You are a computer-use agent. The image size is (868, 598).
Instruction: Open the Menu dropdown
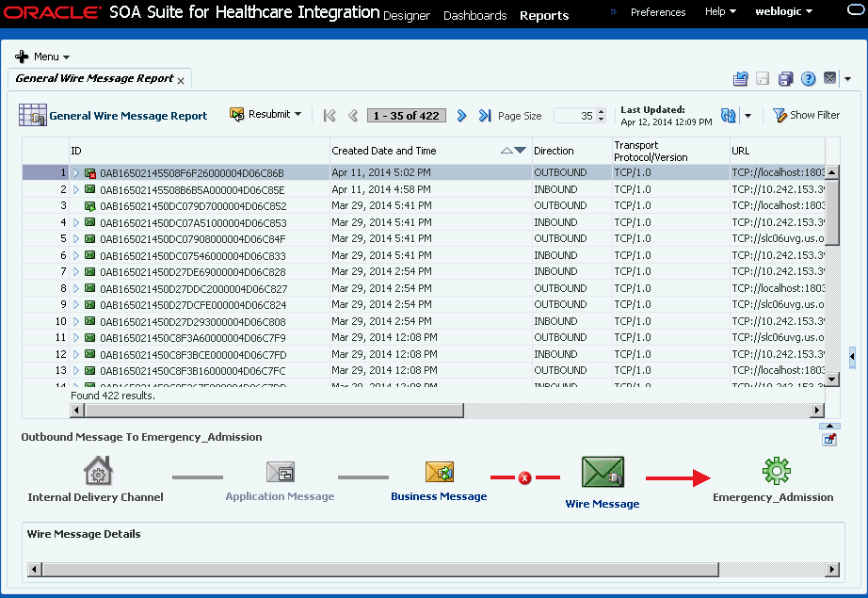pyautogui.click(x=42, y=57)
